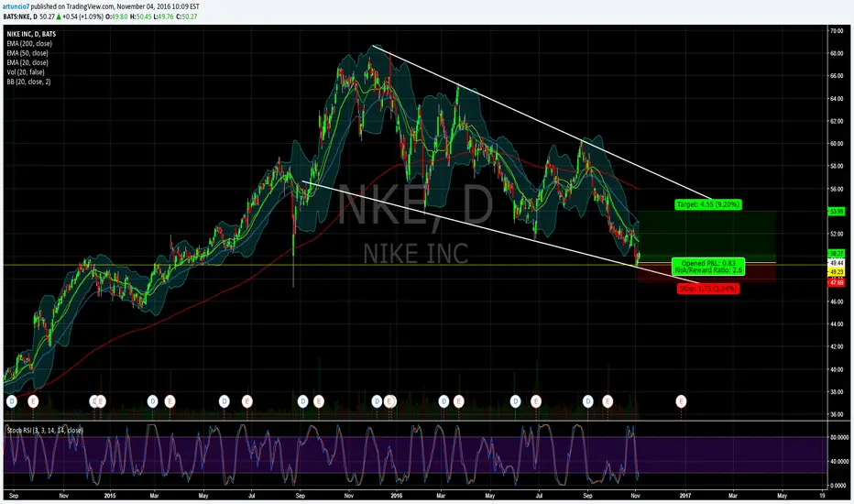Image resolution: width=854 pixels, height=504 pixels.
Task: Click the 36.00 price scale label
Action: [836, 414]
